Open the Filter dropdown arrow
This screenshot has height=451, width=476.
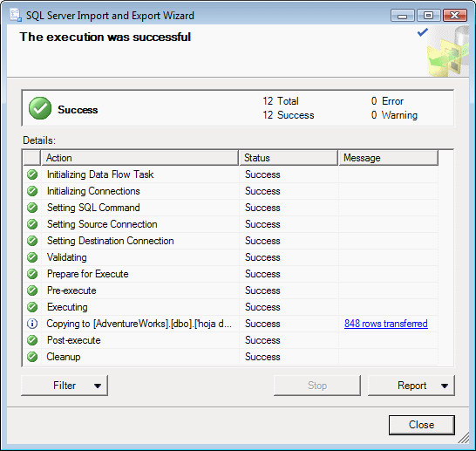(x=98, y=386)
